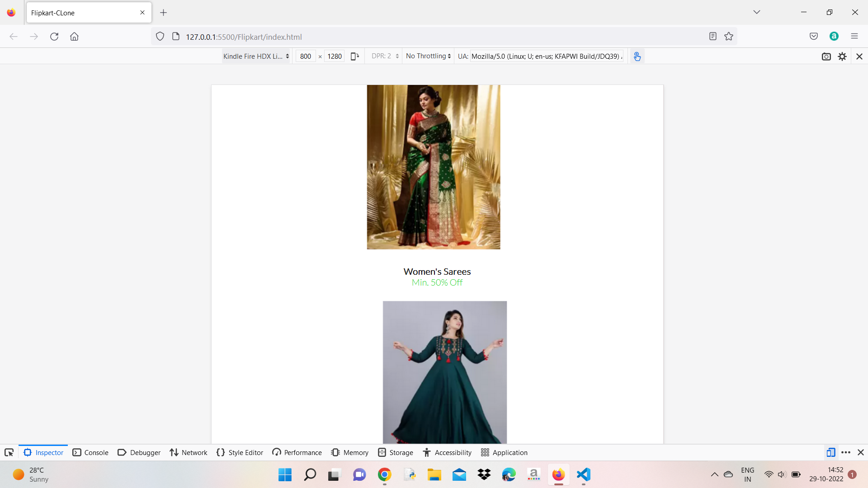The image size is (868, 488).
Task: Open Firefox account menu
Action: (x=834, y=36)
